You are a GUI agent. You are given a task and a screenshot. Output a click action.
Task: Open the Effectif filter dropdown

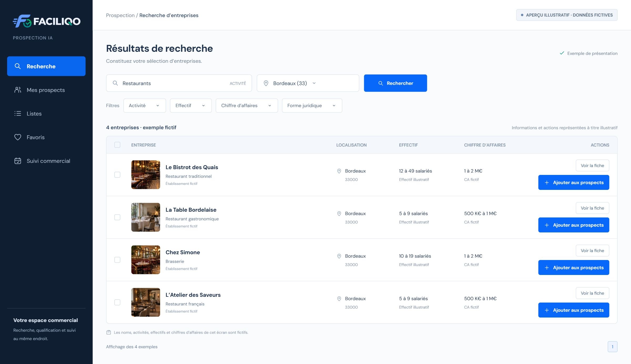(191, 106)
